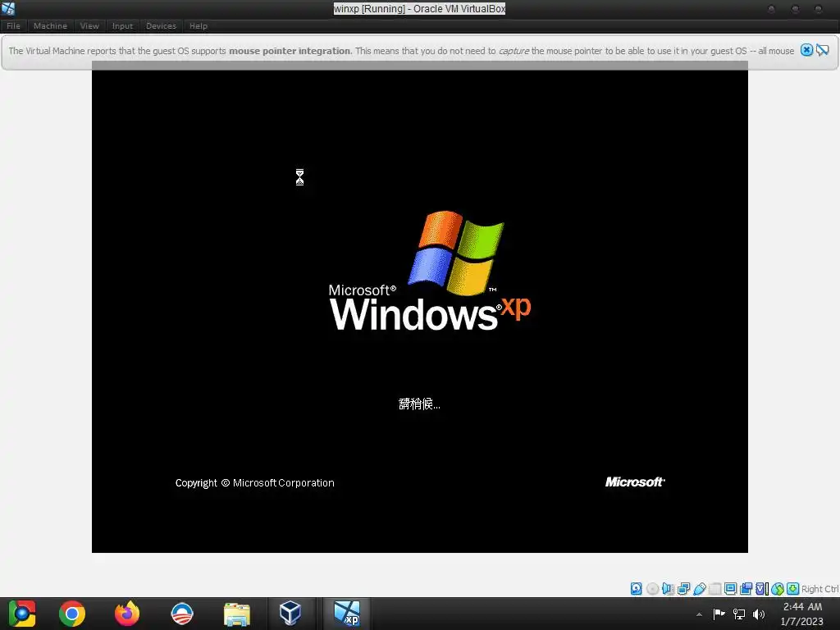Open the volume tray icon
Screen dimensions: 840x630
(x=759, y=614)
